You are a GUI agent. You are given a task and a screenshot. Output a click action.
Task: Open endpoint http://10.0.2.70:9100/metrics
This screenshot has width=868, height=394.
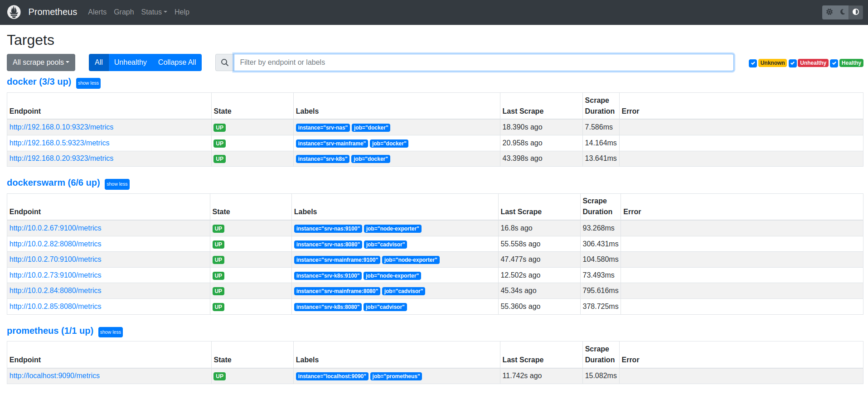click(x=55, y=259)
